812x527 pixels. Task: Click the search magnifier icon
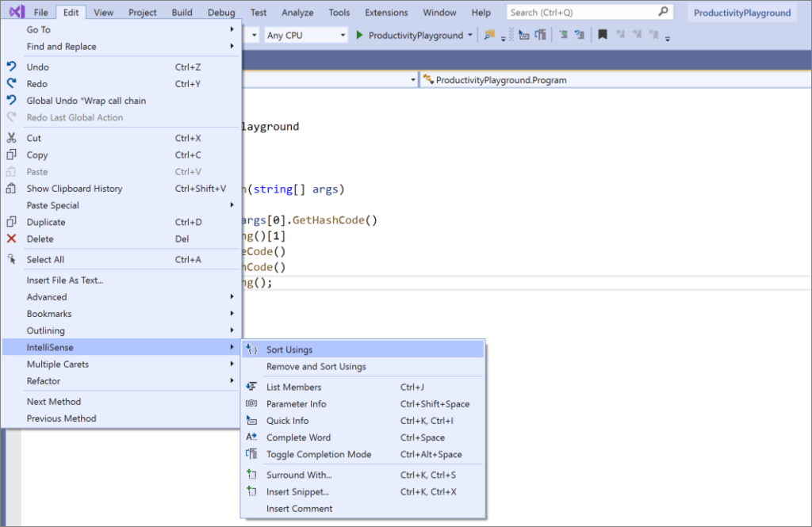[x=663, y=13]
